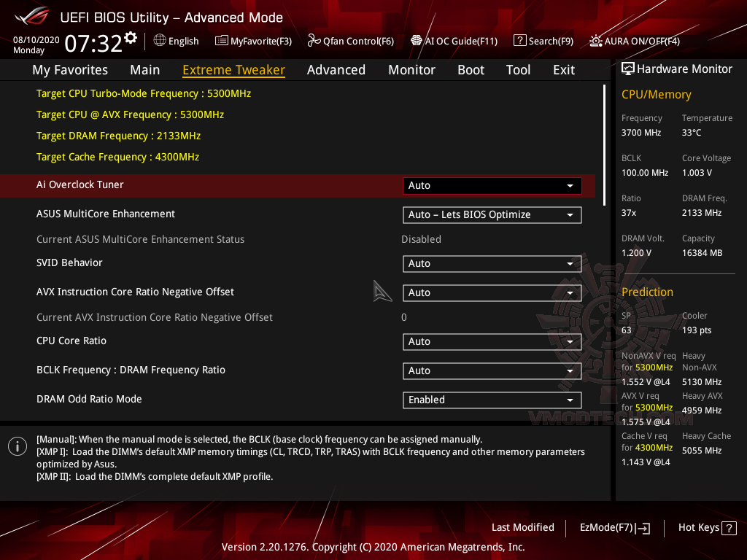Open MyFavorite settings
This screenshot has width=747, height=560.
(x=253, y=41)
